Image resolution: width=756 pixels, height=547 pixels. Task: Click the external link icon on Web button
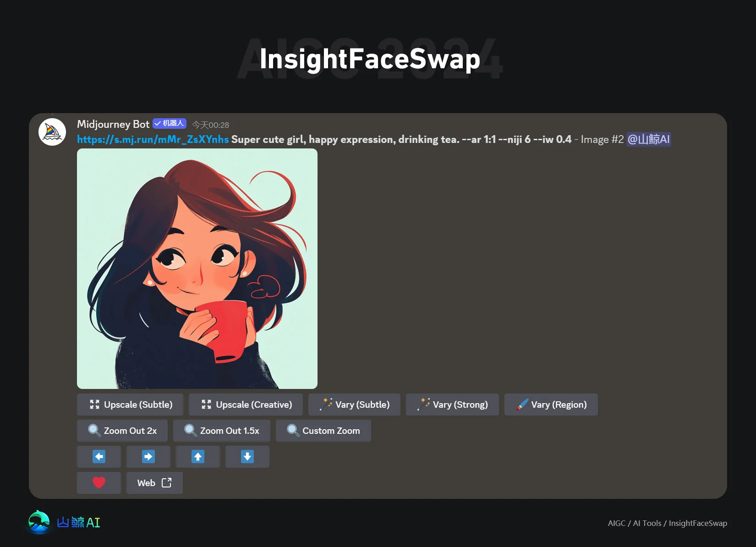click(166, 483)
